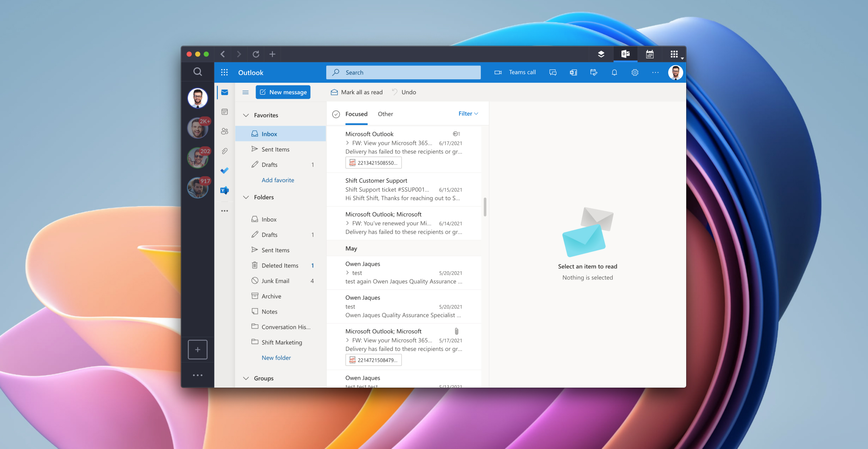Select the Search magnifying glass icon

tap(198, 72)
